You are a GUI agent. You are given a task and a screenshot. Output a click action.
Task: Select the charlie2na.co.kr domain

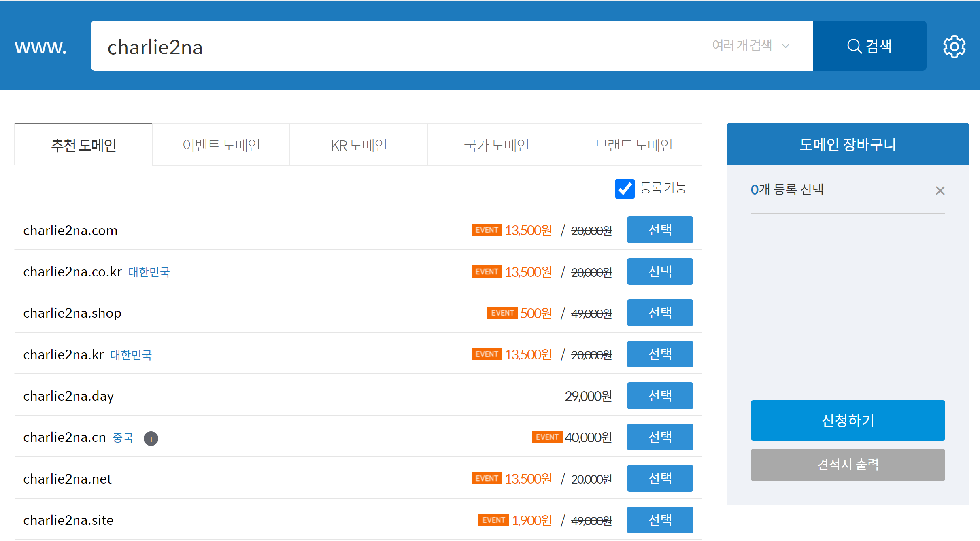[x=660, y=272]
